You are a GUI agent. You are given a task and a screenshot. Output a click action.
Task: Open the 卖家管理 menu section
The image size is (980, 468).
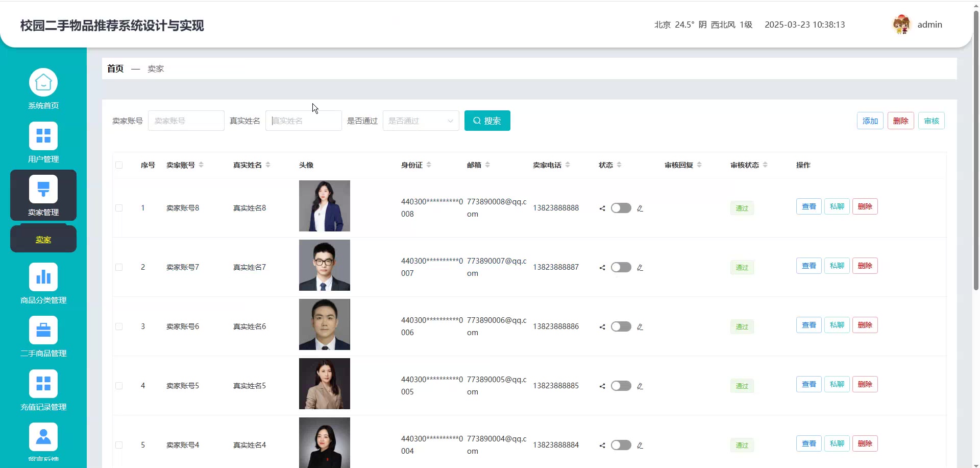(43, 195)
